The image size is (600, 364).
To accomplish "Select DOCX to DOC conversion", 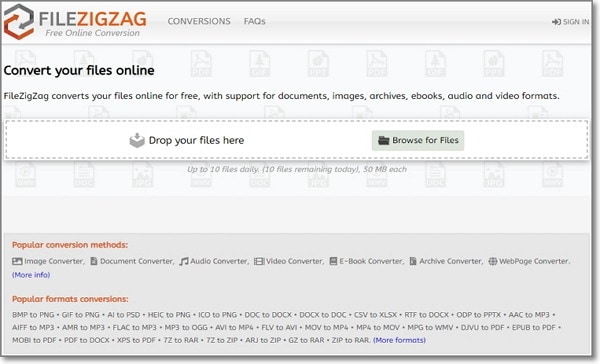I will pos(323,315).
